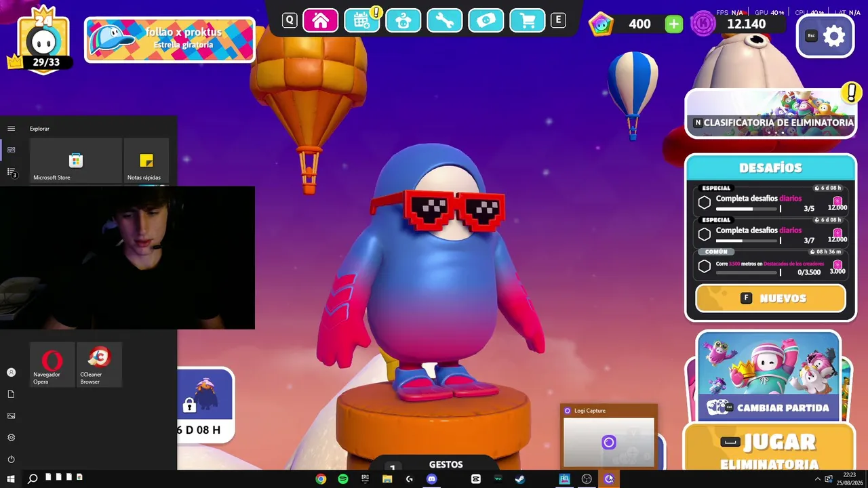Open the wrench creative tab
Image resolution: width=868 pixels, height=488 pixels.
[444, 20]
